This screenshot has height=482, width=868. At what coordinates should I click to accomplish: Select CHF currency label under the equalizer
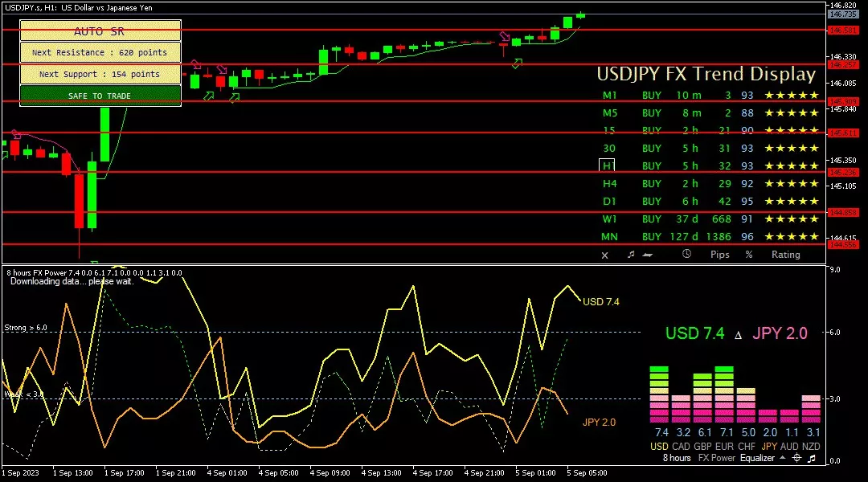[x=746, y=446]
